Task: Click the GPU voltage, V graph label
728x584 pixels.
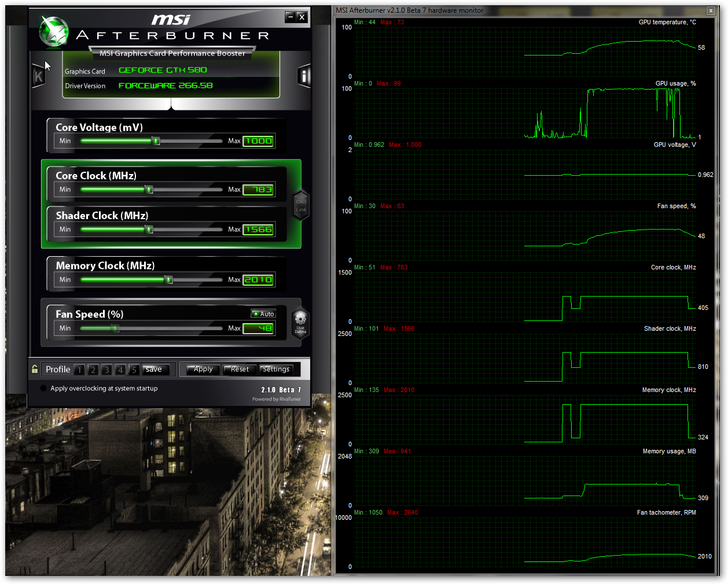Action: tap(675, 145)
